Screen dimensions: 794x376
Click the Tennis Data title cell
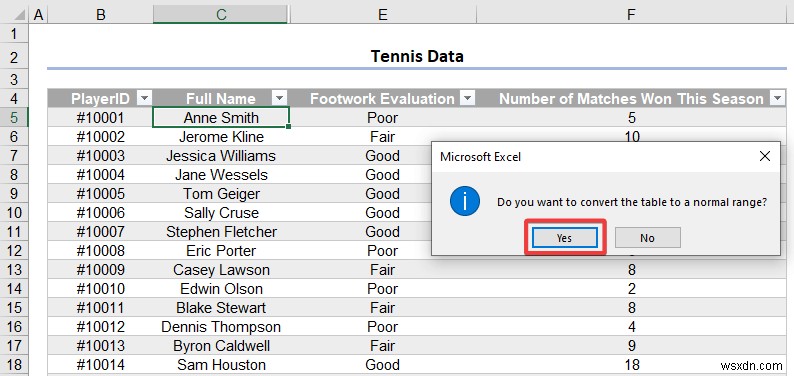click(x=416, y=56)
